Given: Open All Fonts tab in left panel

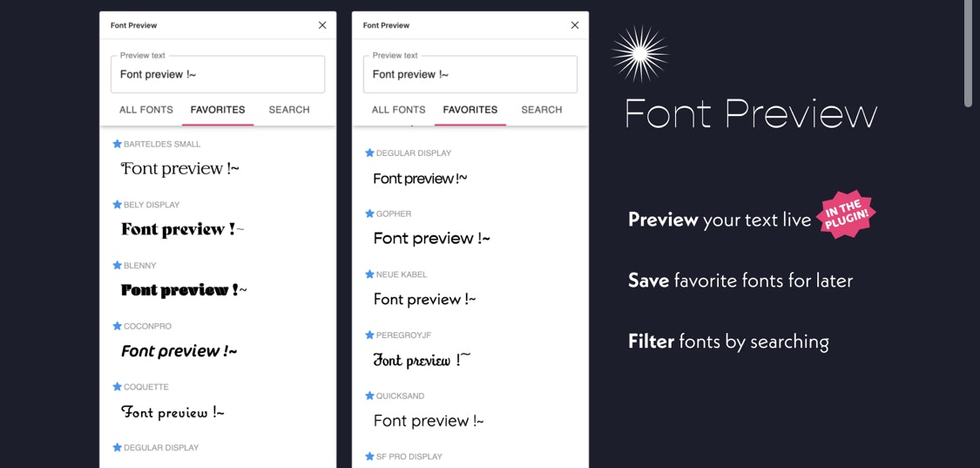Looking at the screenshot, I should tap(146, 110).
